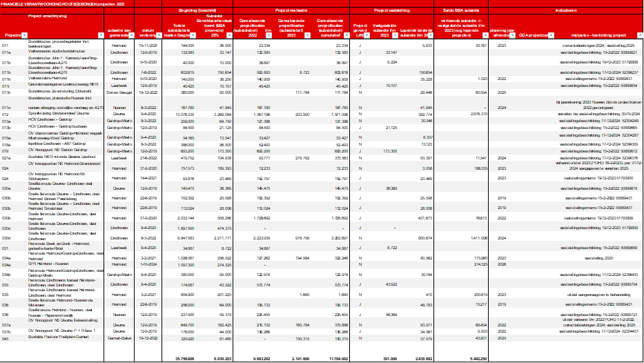The width and height of the screenshot is (644, 363).
Task: Click the Son en Breugel municipality cell
Action: pyautogui.click(x=117, y=91)
